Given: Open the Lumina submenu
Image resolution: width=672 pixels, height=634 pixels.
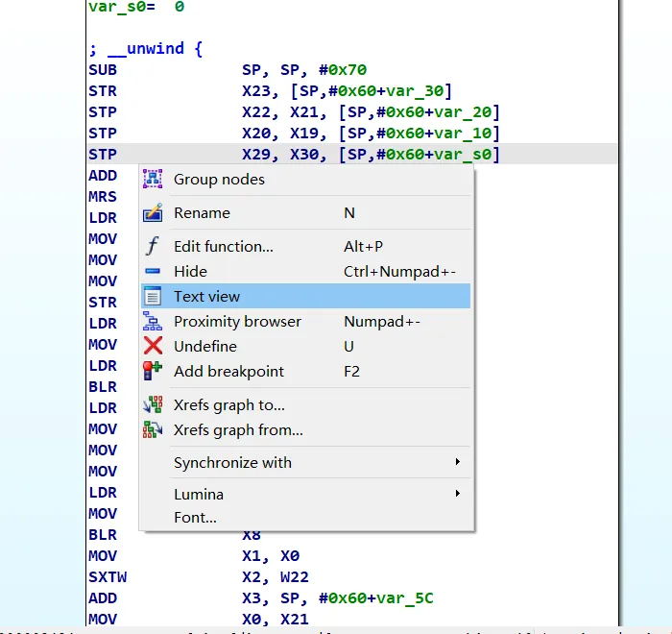Looking at the screenshot, I should coord(306,494).
